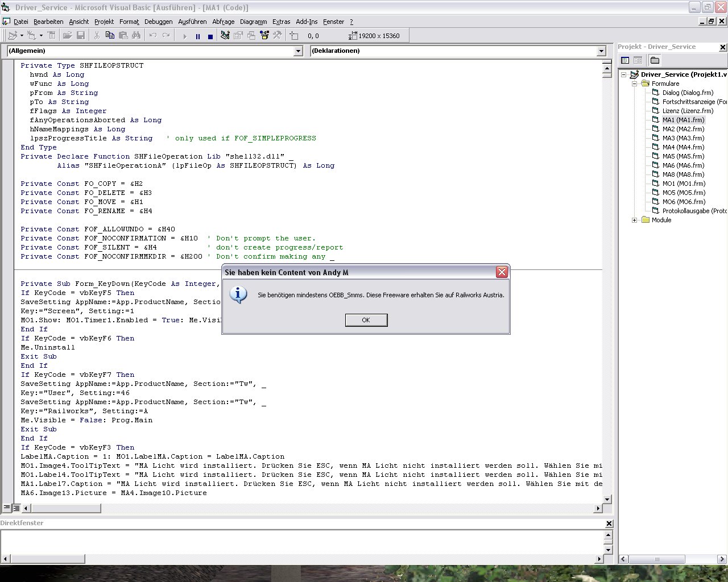
Task: Click the Copy icon in the toolbar
Action: point(110,36)
